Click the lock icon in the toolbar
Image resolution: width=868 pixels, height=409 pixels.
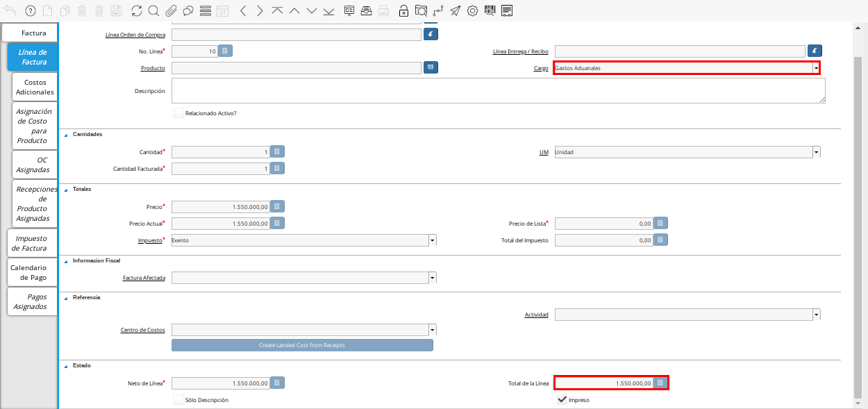403,10
